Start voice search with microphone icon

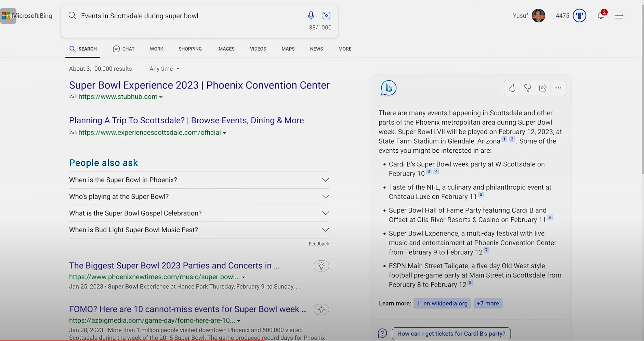311,15
